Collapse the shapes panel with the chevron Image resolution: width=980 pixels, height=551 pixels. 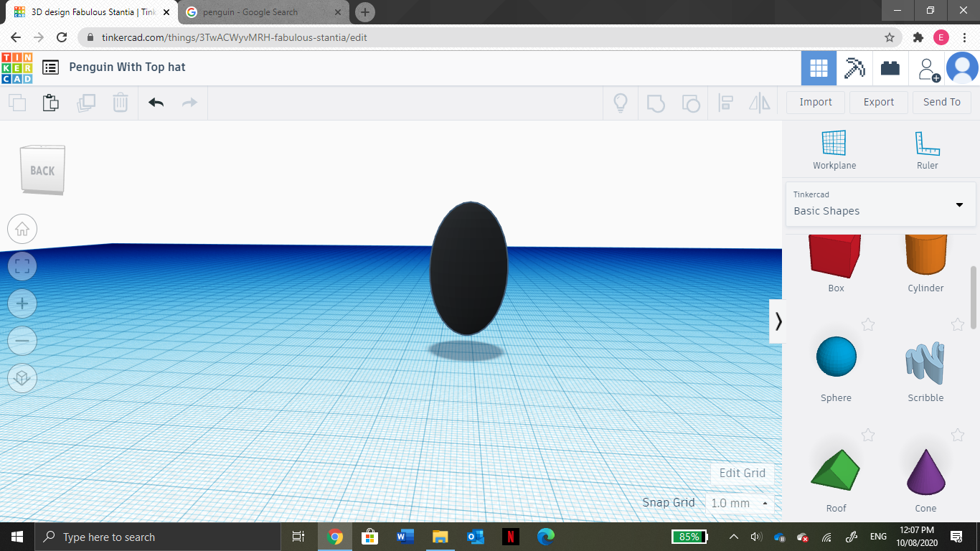tap(778, 321)
